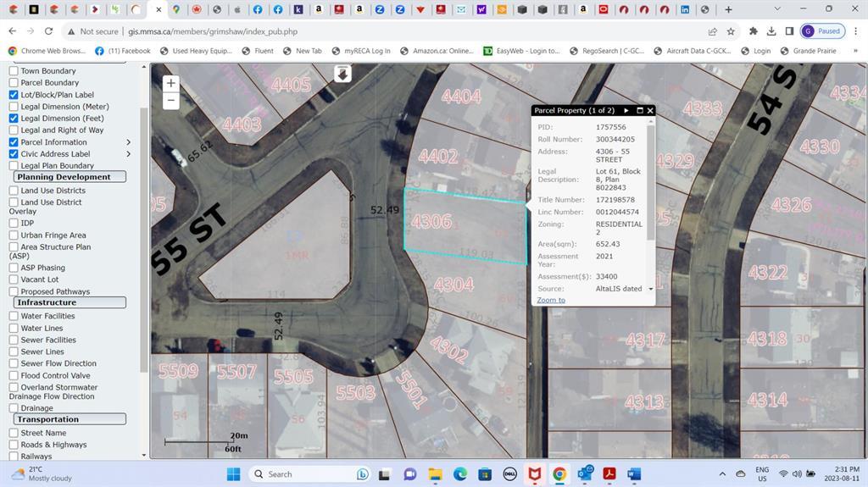The width and height of the screenshot is (868, 487).
Task: Bookmark this page with the star icon
Action: [731, 31]
